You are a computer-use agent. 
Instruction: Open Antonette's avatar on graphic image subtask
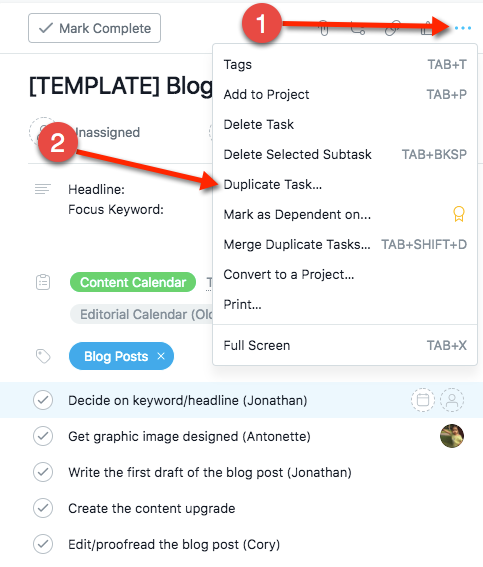[452, 436]
